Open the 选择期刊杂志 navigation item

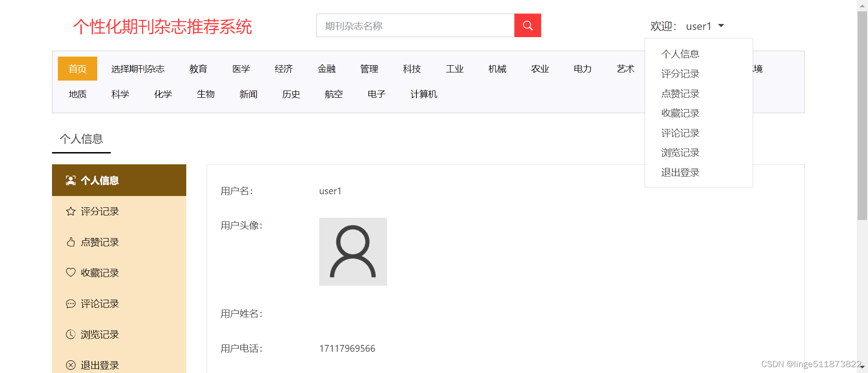pos(138,69)
